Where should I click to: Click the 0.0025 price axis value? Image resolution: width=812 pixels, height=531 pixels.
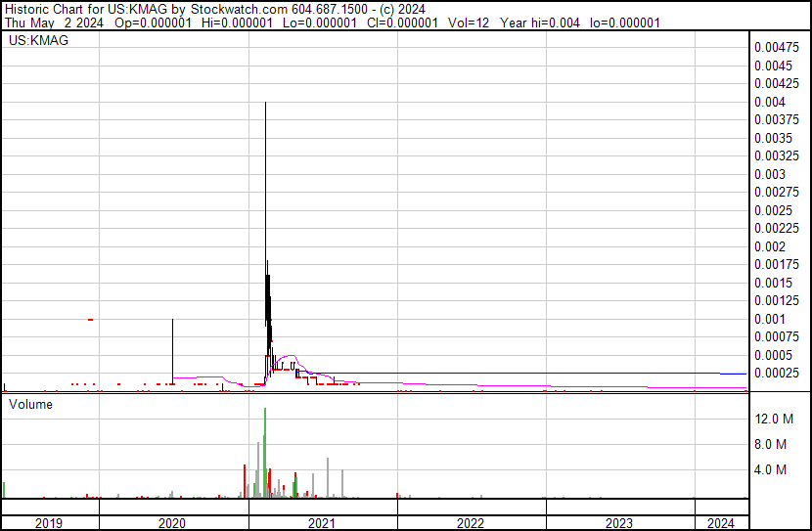(x=773, y=210)
